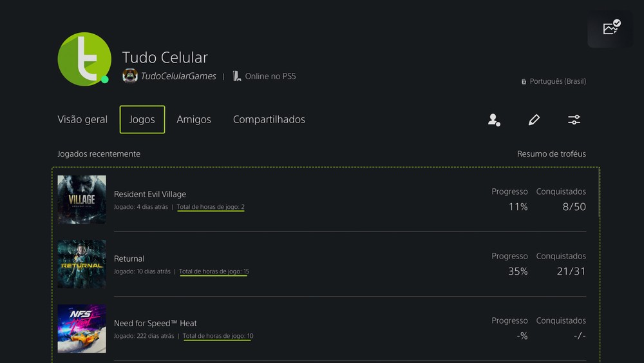Viewport: 644px width, 363px height.
Task: Click the Resumo de troféus link
Action: [551, 154]
